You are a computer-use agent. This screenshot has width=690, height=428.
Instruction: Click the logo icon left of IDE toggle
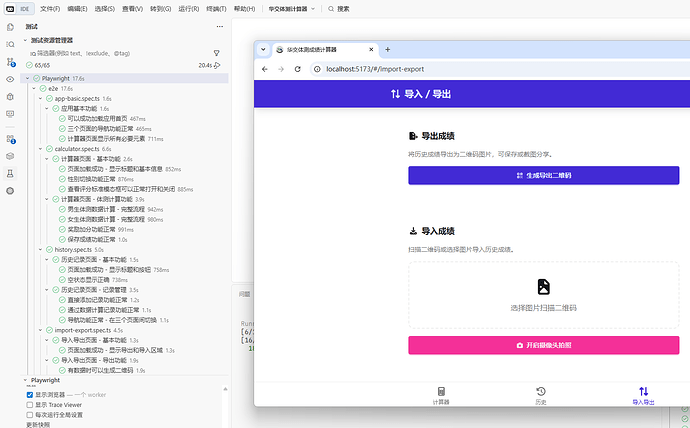pos(10,9)
